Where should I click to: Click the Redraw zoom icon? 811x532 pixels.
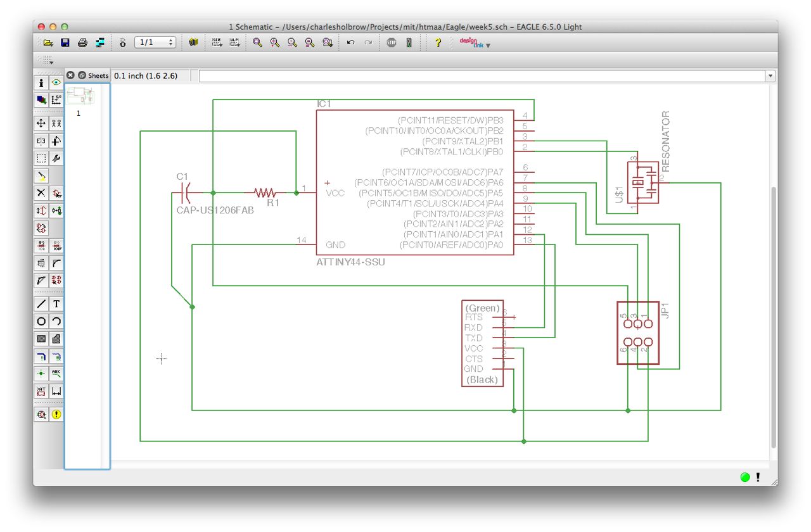coord(310,42)
